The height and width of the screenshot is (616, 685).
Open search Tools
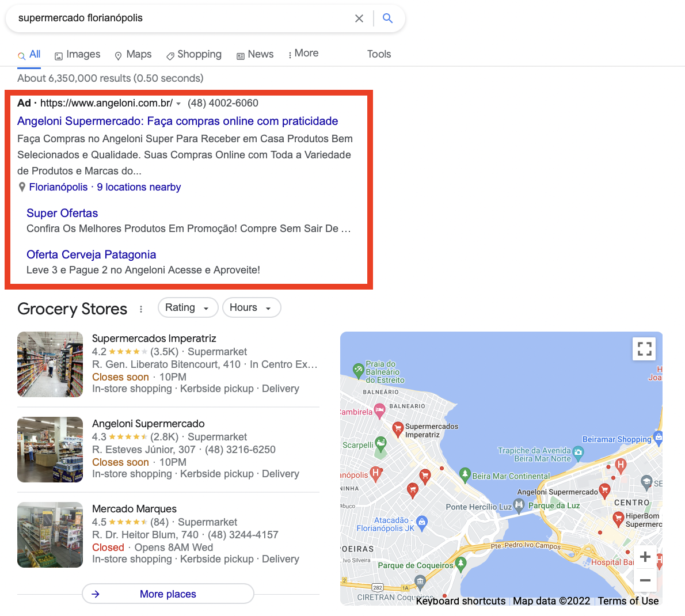point(379,54)
